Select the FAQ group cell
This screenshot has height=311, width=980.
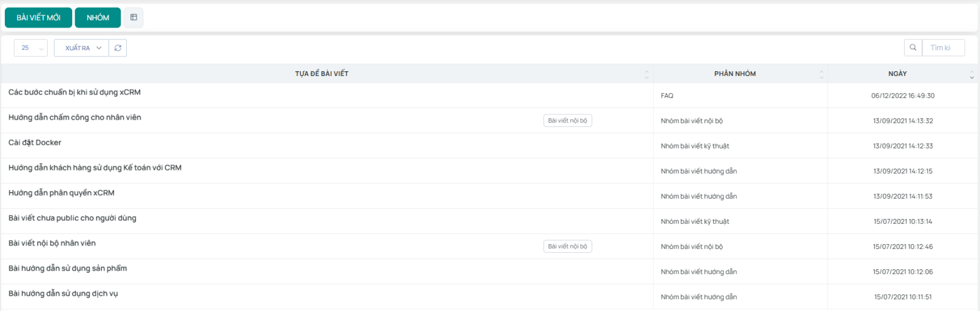tap(667, 96)
